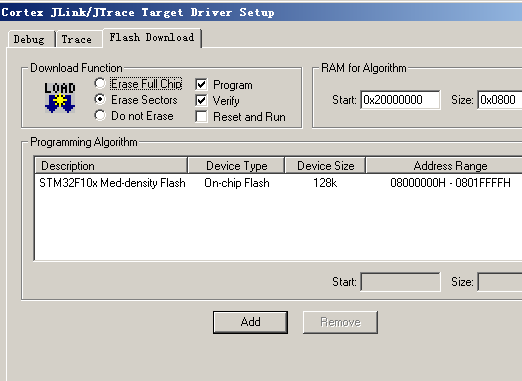Viewport: 522px width, 381px height.
Task: Click the RAM Start address field 0x20000000
Action: pyautogui.click(x=400, y=100)
